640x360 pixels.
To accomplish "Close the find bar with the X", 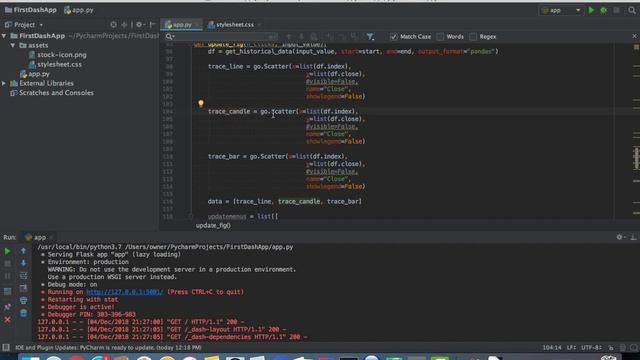I will 634,36.
